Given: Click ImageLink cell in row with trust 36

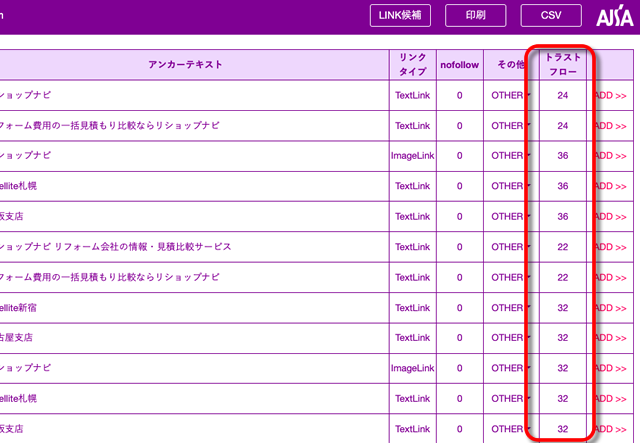Looking at the screenshot, I should [x=413, y=156].
